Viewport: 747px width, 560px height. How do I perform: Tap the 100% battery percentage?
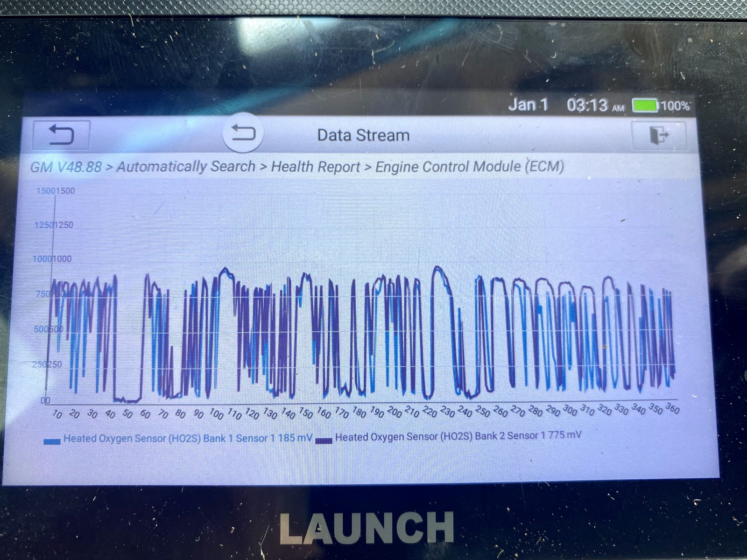pos(675,106)
